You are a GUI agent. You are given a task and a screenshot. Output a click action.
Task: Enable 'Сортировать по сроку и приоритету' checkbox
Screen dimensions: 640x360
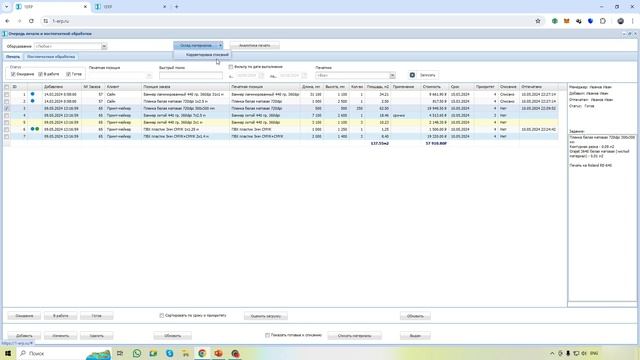(162, 316)
